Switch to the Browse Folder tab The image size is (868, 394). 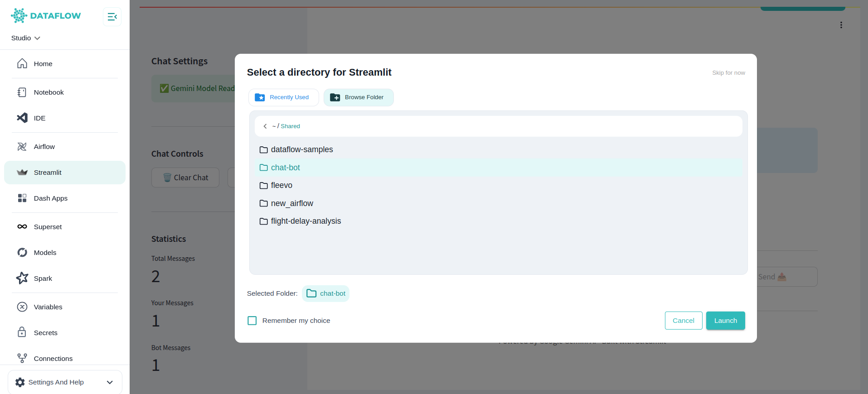tap(359, 97)
